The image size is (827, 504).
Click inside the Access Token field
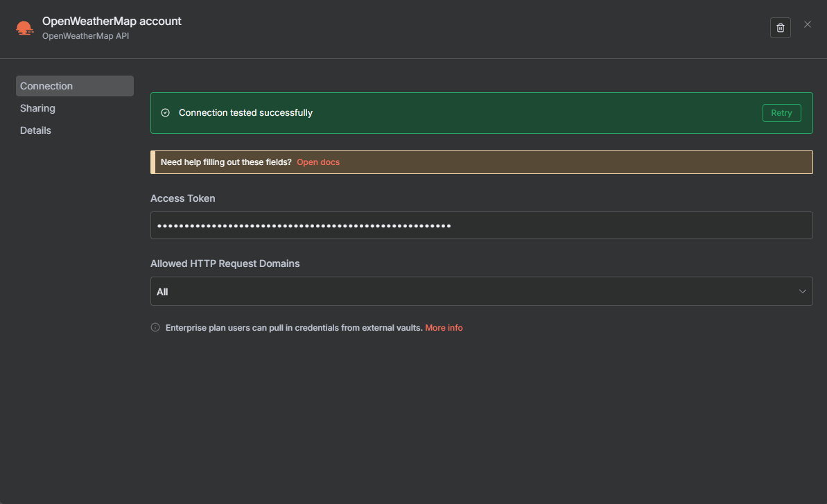481,225
